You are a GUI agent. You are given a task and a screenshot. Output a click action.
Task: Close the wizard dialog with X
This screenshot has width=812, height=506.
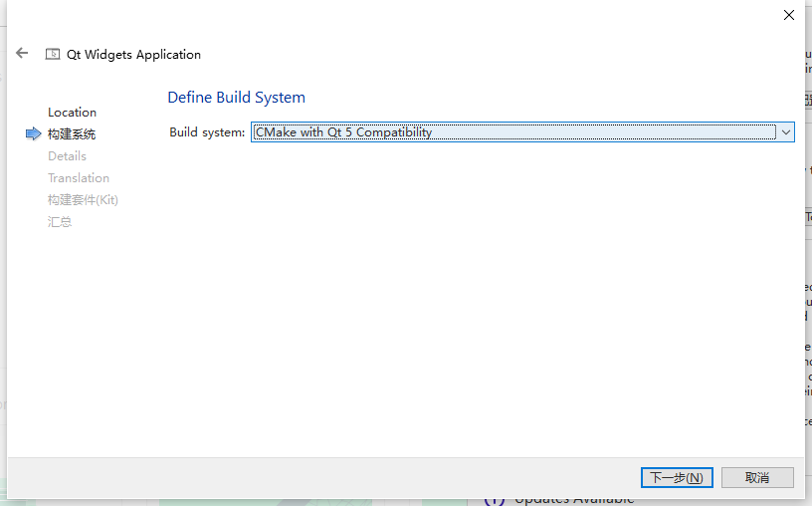789,15
